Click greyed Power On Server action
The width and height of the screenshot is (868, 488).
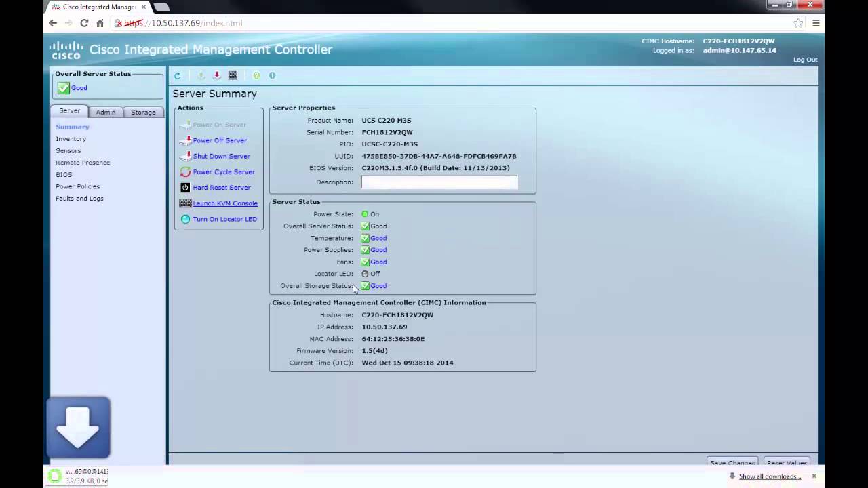pyautogui.click(x=219, y=125)
